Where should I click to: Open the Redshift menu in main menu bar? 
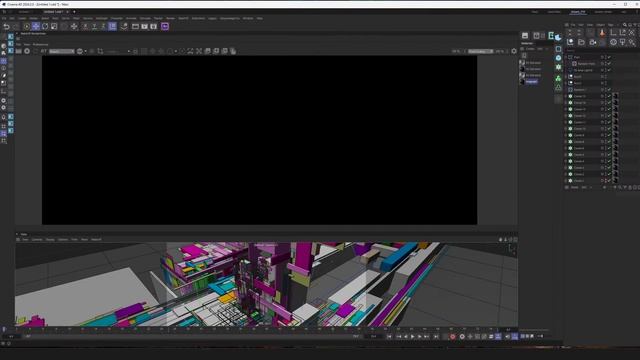coord(183,18)
